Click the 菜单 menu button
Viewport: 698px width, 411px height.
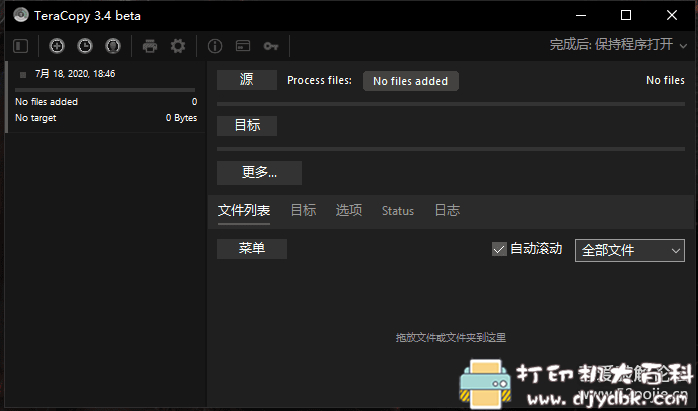[252, 248]
